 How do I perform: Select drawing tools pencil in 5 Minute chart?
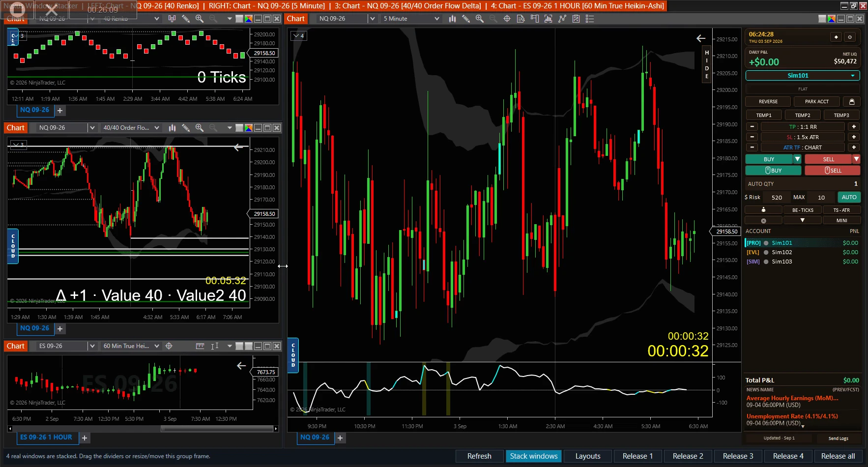click(466, 19)
